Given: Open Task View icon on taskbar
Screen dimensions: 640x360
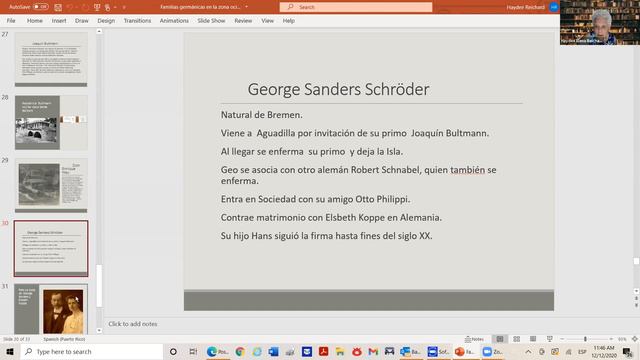Looking at the screenshot, I should 193,351.
